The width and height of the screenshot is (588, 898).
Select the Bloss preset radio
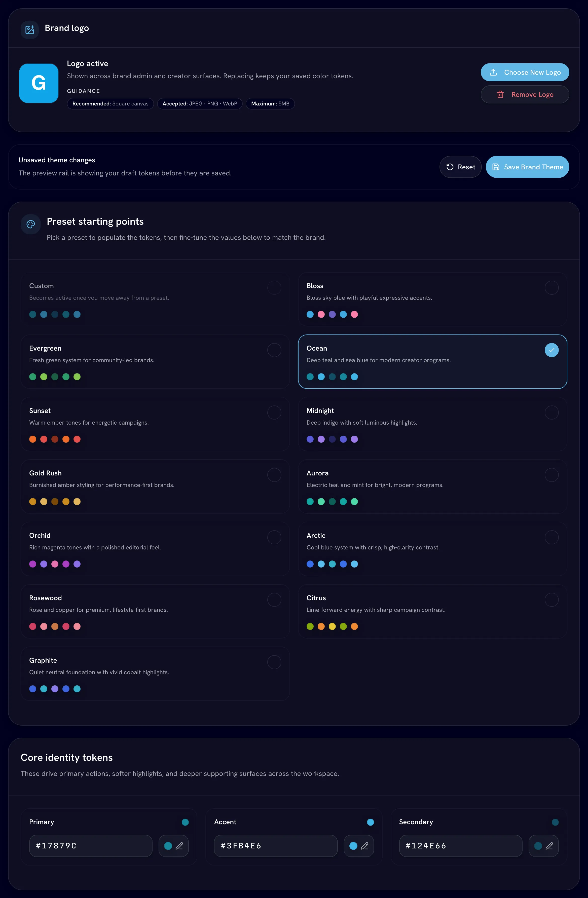point(552,288)
